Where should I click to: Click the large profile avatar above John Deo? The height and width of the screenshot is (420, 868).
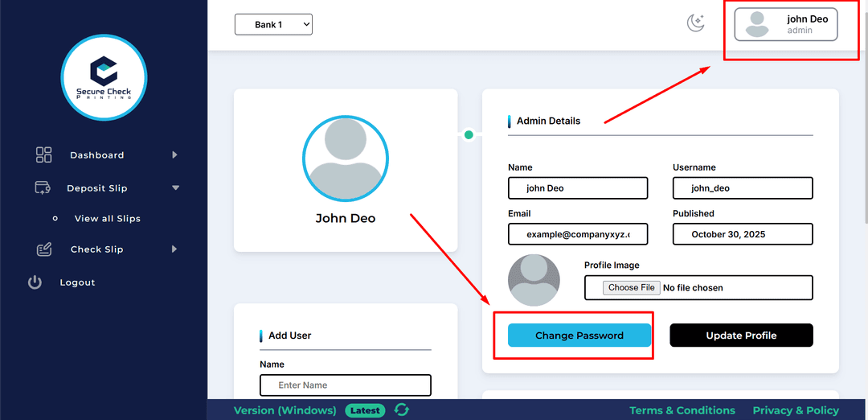[346, 158]
